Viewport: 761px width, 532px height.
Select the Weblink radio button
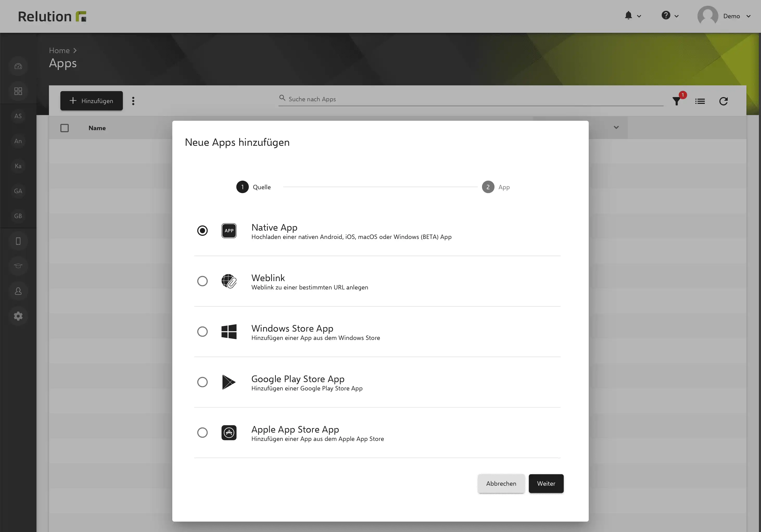(202, 281)
